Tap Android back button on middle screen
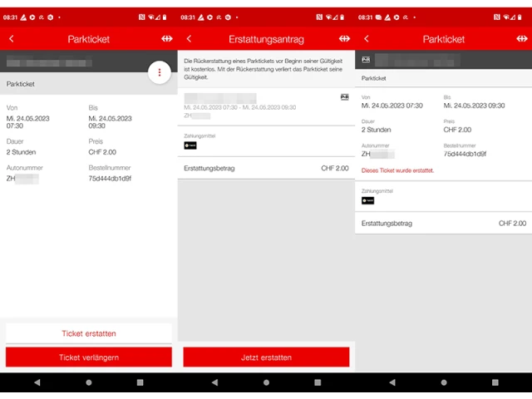This screenshot has height=399, width=532. tap(214, 382)
